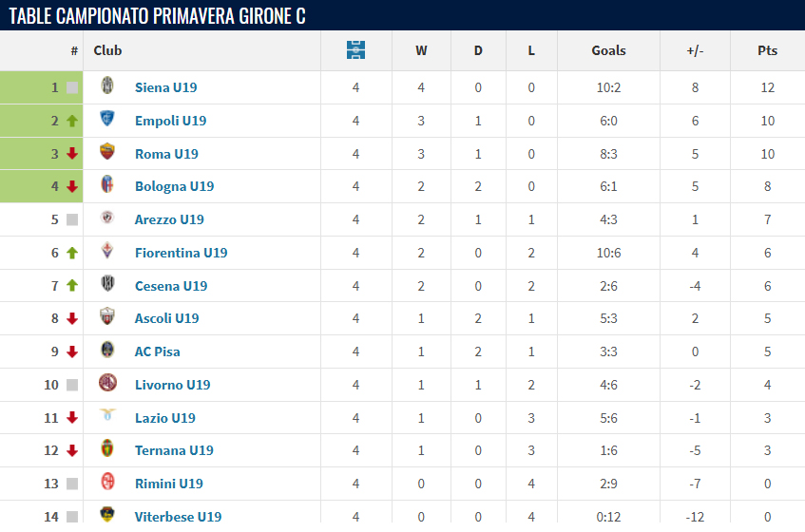Screen dimensions: 805x532
Task: Open the Ascoli U19 team link
Action: click(167, 318)
